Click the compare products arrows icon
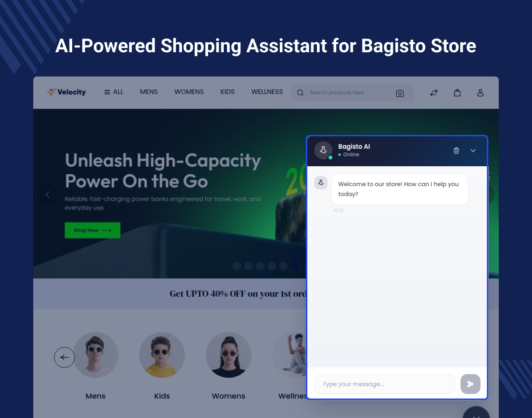The height and width of the screenshot is (418, 532). pyautogui.click(x=434, y=93)
